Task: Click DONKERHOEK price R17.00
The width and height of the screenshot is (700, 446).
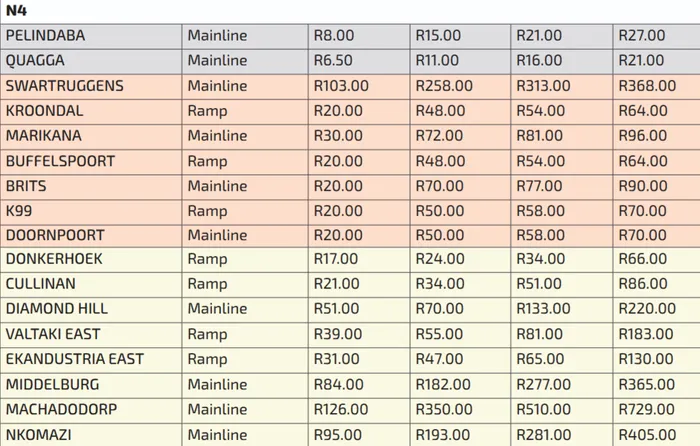Action: [x=338, y=260]
